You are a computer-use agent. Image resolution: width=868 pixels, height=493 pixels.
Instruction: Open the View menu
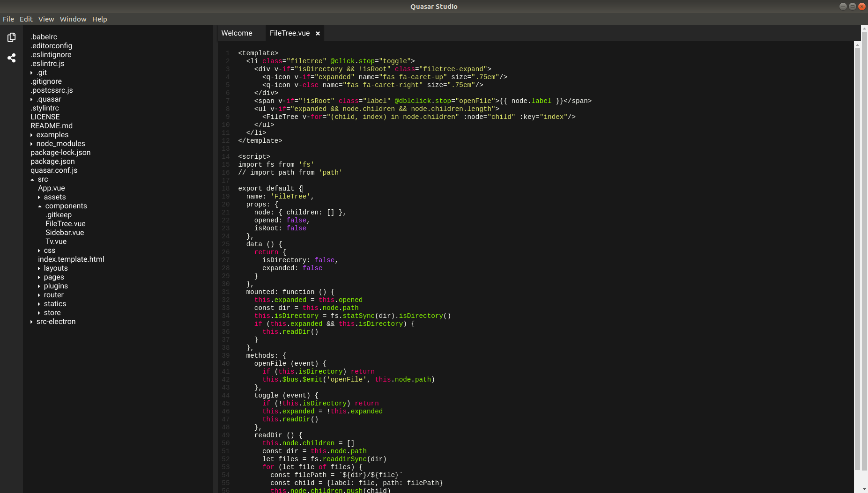click(x=46, y=19)
